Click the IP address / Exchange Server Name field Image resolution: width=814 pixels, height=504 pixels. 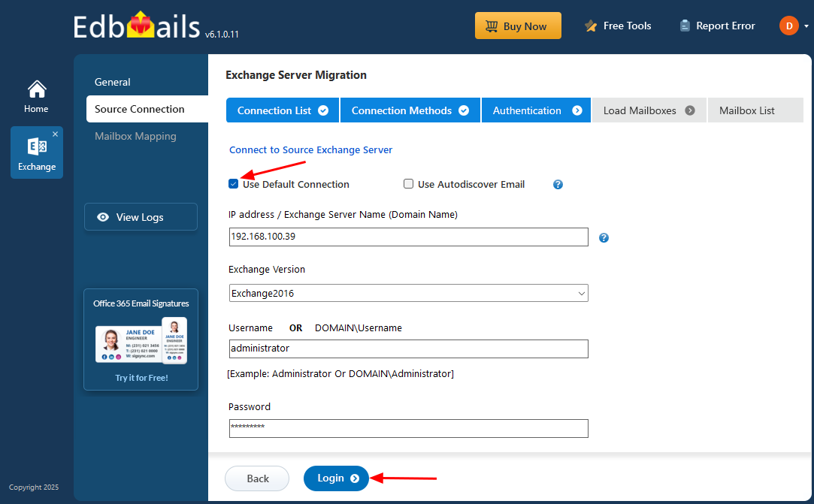pyautogui.click(x=409, y=237)
